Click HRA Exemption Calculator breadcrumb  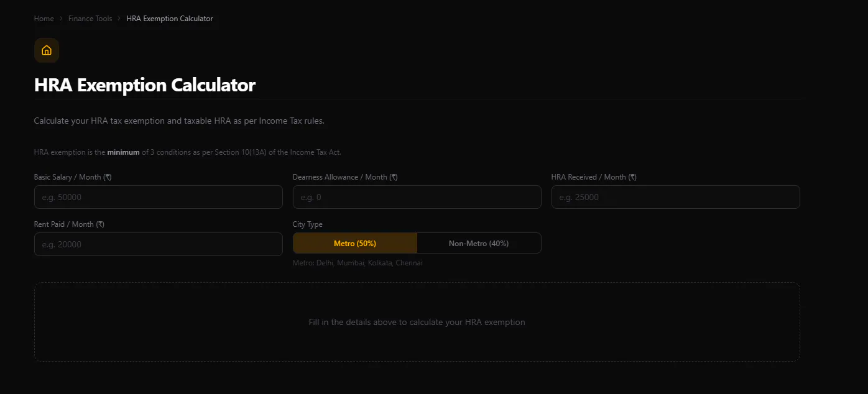coord(170,19)
